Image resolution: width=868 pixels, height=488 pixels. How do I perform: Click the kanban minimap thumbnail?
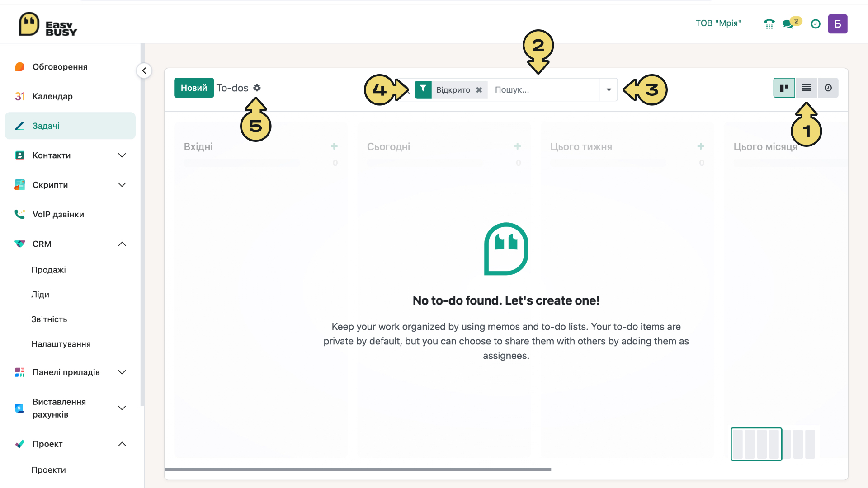756,444
